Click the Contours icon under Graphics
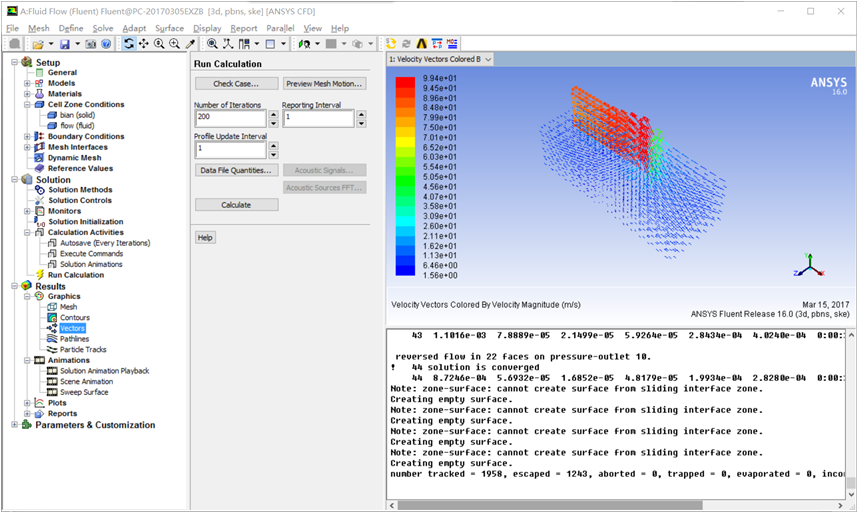The height and width of the screenshot is (513, 858). pos(52,317)
